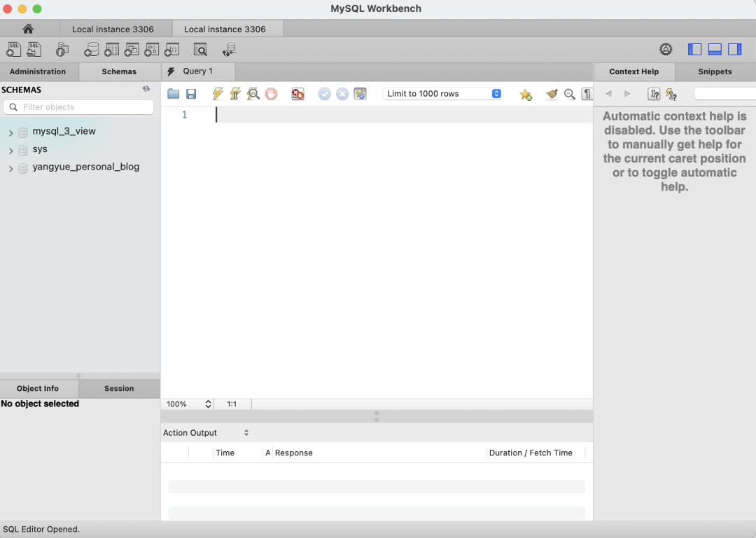Image resolution: width=756 pixels, height=538 pixels.
Task: Create a new SQL tab icon
Action: (x=13, y=49)
